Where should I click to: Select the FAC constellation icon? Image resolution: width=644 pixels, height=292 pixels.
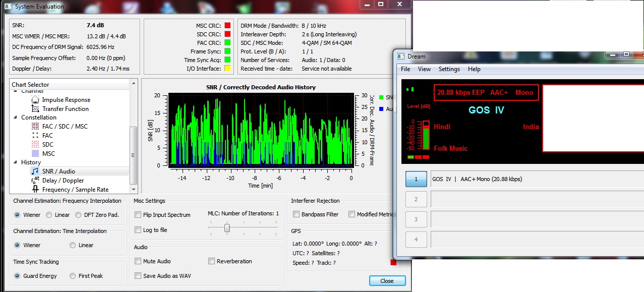click(x=35, y=136)
